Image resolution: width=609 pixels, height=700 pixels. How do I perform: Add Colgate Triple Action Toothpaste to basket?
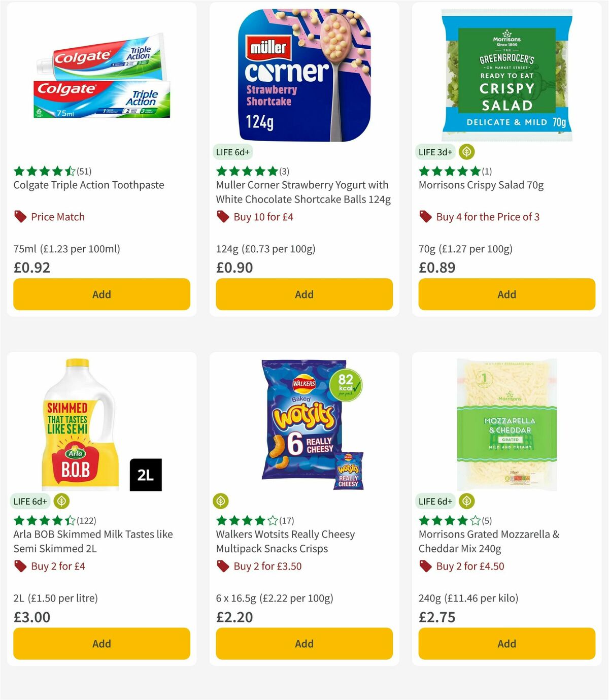101,294
